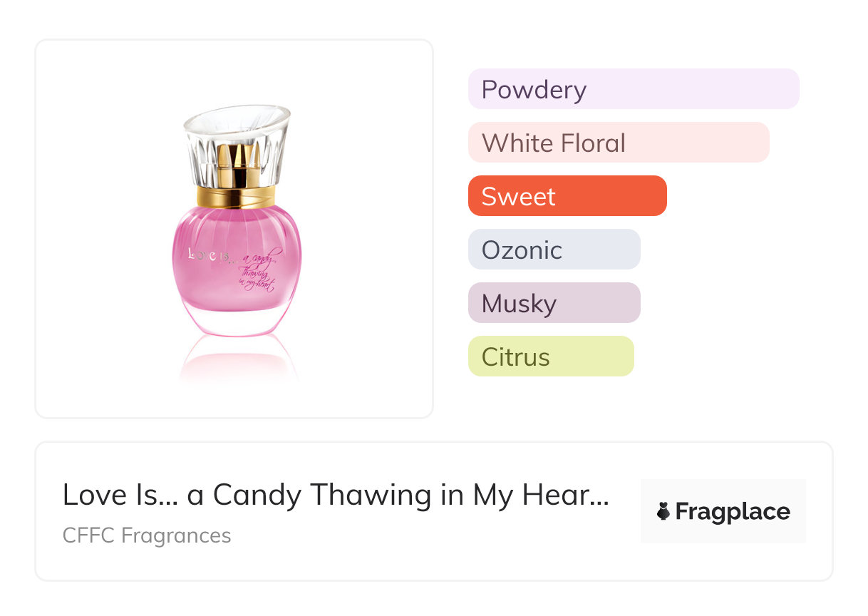868x616 pixels.
Task: Select the Ozonic accord bar
Action: [554, 250]
